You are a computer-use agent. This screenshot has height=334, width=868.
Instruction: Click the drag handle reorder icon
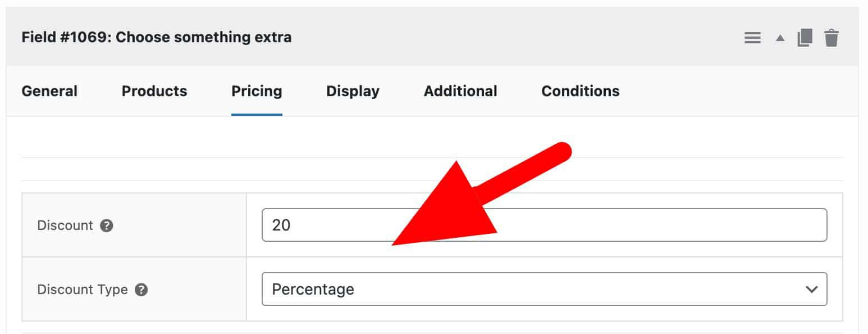pos(752,38)
